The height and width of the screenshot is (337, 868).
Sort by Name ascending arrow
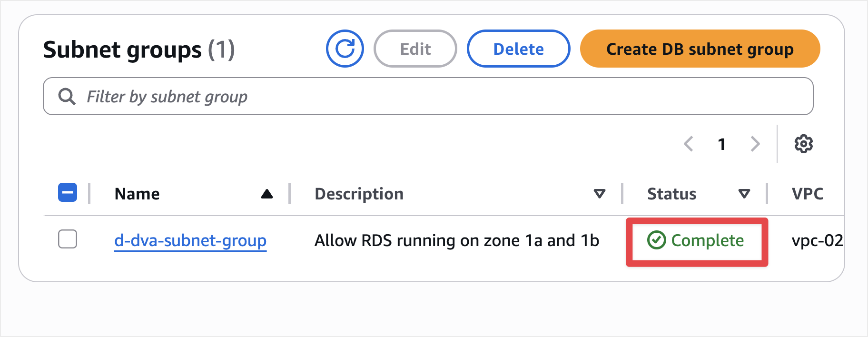coord(267,194)
